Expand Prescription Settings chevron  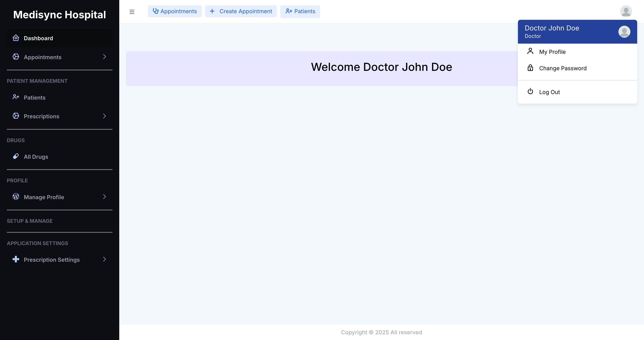(x=105, y=259)
